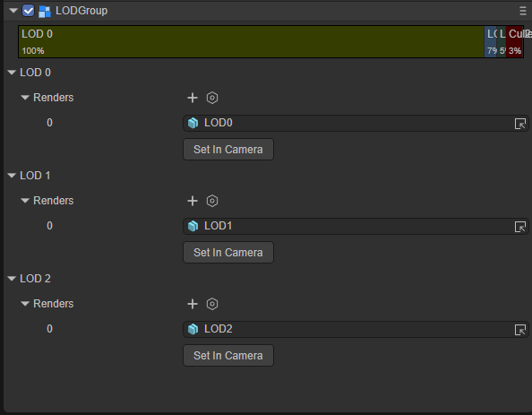Click Set In Camera for LOD 0

pos(228,150)
